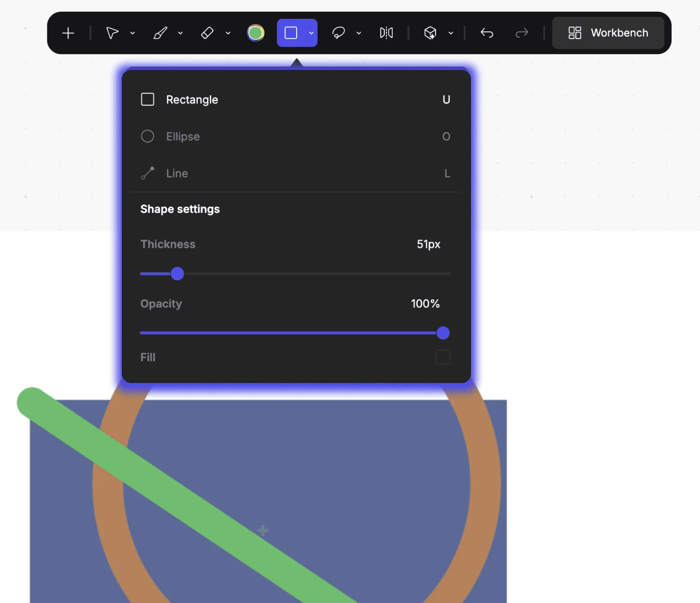The image size is (700, 603).
Task: Select the Eraser tool
Action: tap(207, 33)
